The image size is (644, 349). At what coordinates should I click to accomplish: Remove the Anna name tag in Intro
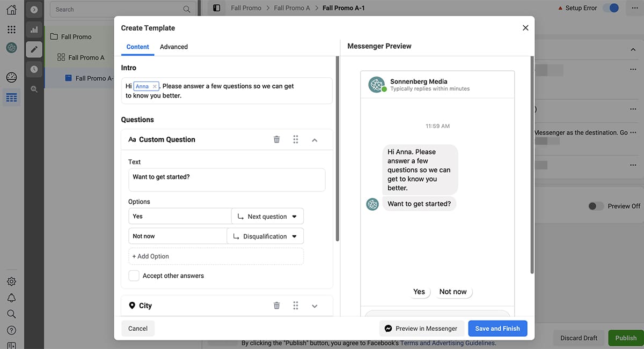155,86
